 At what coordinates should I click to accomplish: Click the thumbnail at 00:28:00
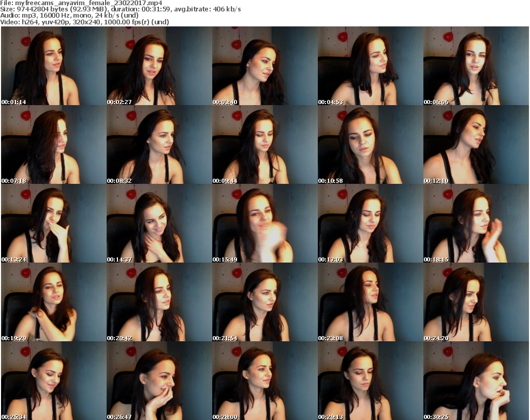(264, 381)
